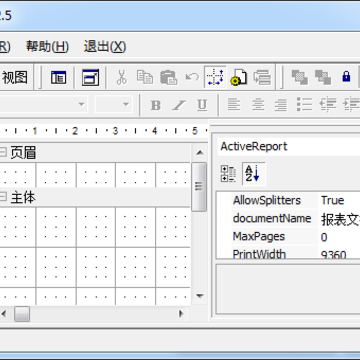Click the Paste clipboard icon
The width and height of the screenshot is (360, 360).
pos(168,77)
